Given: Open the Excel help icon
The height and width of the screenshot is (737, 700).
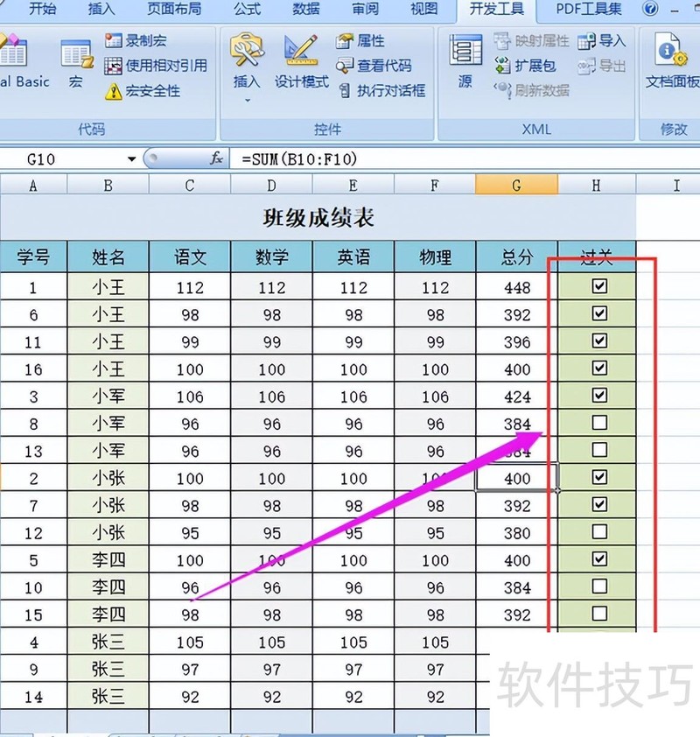Looking at the screenshot, I should coord(650,8).
